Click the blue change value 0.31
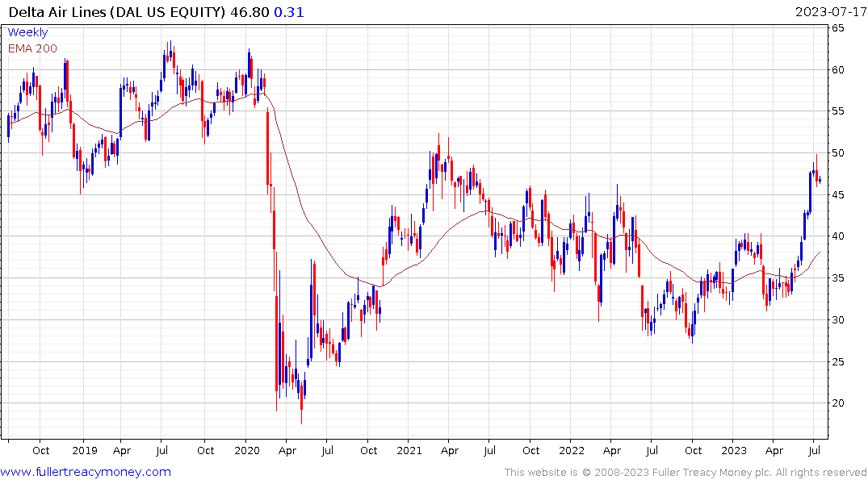Image resolution: width=868 pixels, height=484 pixels. click(289, 12)
